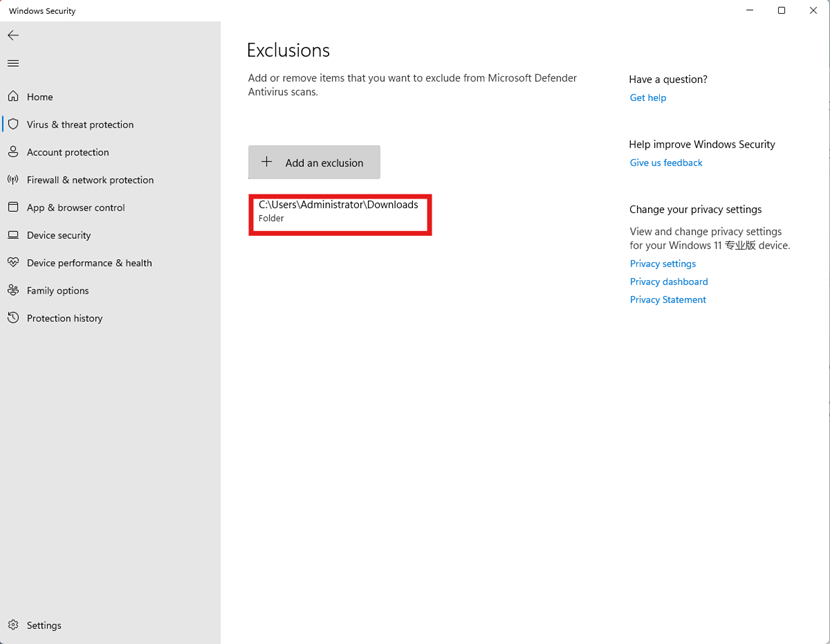Click the Privacy Statement link
The width and height of the screenshot is (830, 644).
[667, 300]
